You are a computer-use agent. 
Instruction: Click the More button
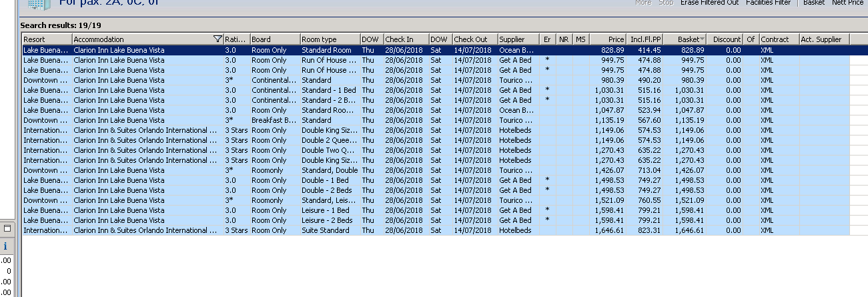(x=643, y=3)
